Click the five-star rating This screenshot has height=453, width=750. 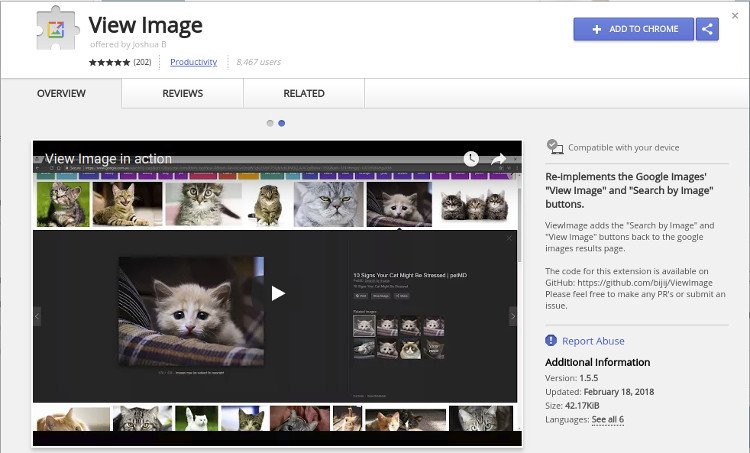click(109, 62)
